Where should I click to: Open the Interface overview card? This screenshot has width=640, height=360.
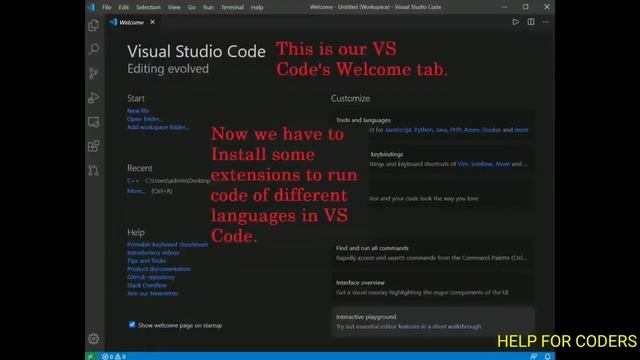(433, 287)
